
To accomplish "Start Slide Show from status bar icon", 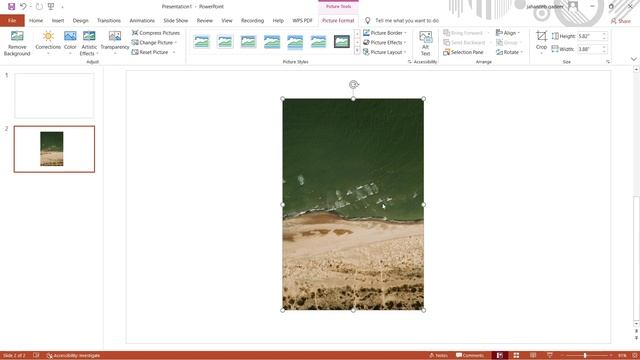I will point(550,356).
